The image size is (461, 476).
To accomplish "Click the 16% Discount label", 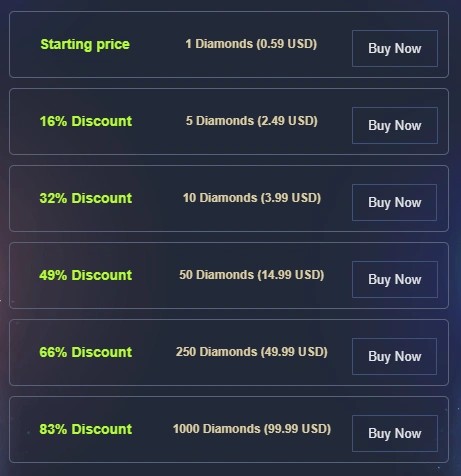I will [x=86, y=121].
